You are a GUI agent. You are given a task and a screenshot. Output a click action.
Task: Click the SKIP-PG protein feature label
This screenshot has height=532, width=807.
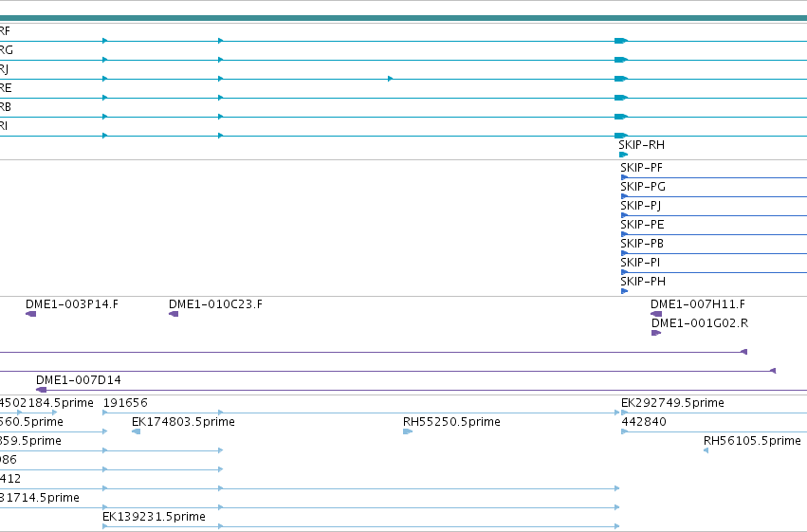643,187
